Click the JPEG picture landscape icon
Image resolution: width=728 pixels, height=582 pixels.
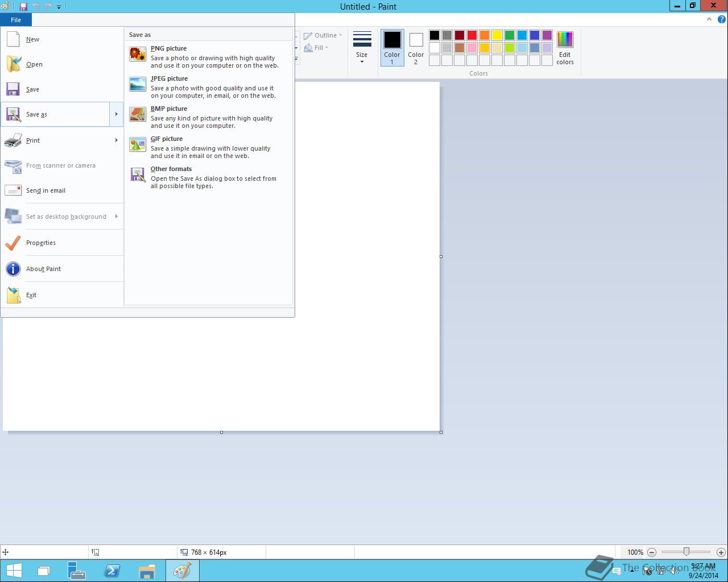(x=138, y=84)
